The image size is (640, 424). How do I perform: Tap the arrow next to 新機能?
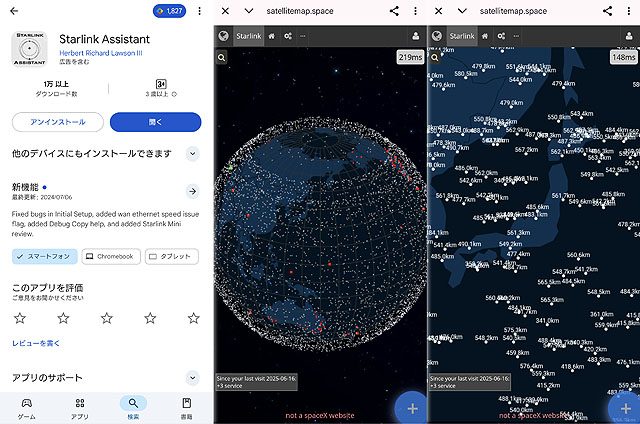193,191
